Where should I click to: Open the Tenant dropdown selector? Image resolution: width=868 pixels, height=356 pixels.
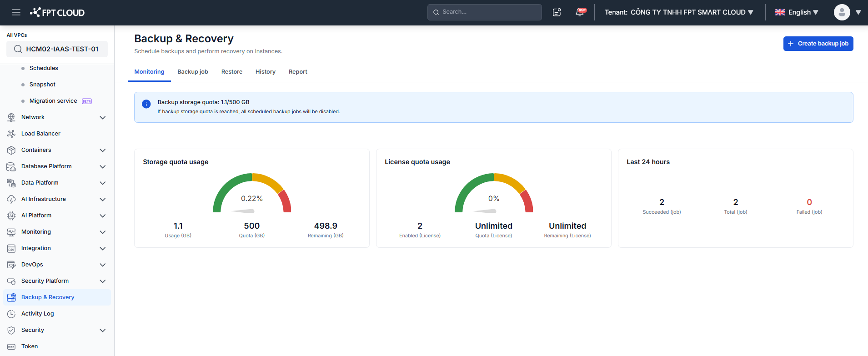679,12
